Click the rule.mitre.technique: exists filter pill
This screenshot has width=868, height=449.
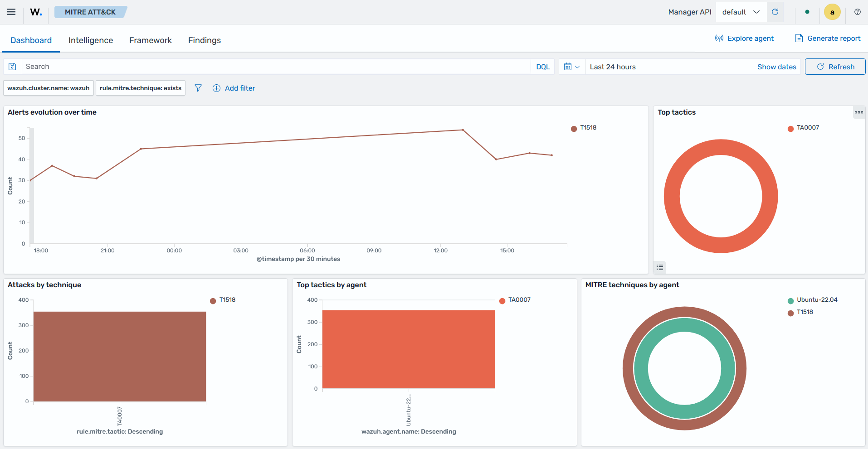point(141,88)
